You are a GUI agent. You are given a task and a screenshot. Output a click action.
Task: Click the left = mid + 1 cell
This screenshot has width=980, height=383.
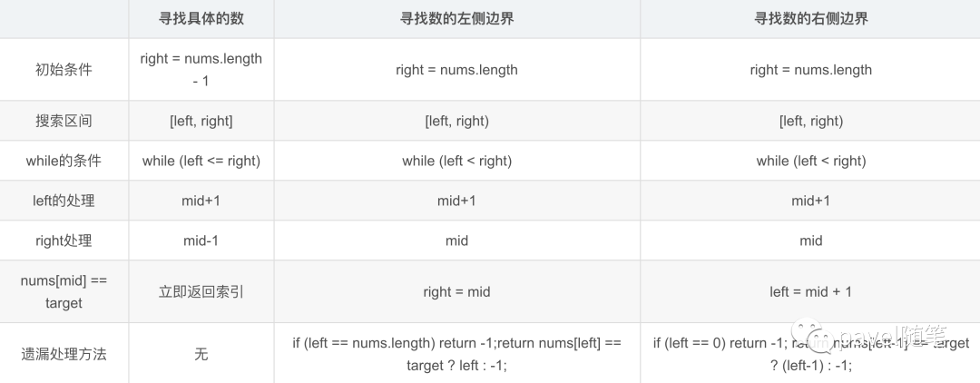tap(810, 291)
